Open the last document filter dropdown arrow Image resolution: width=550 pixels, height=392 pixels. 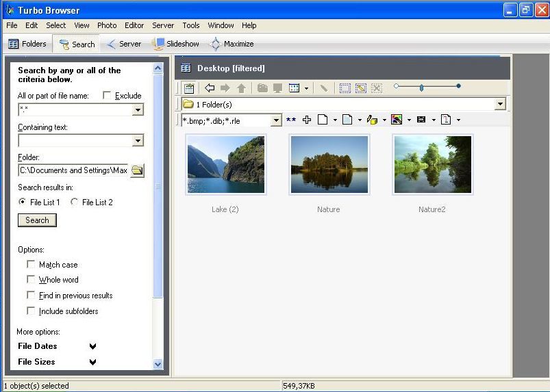click(458, 120)
